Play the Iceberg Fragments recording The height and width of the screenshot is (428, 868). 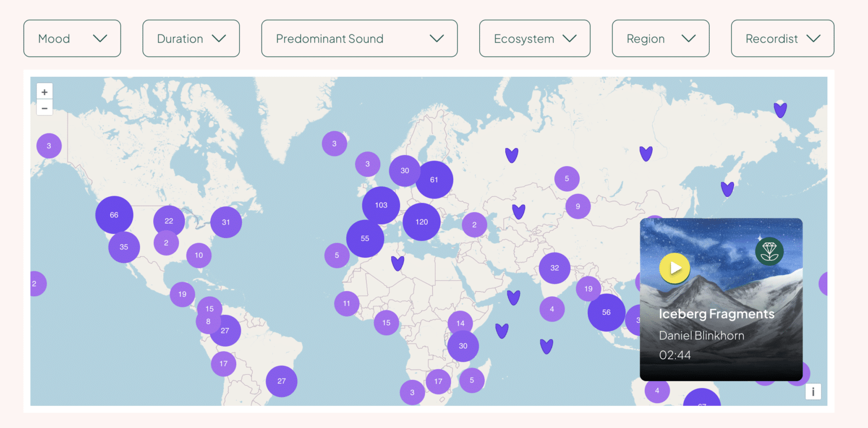pos(675,268)
